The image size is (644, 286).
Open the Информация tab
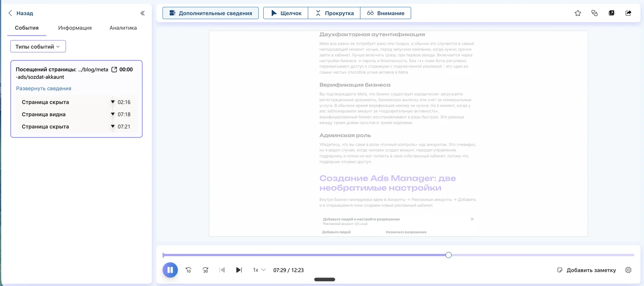pos(75,28)
